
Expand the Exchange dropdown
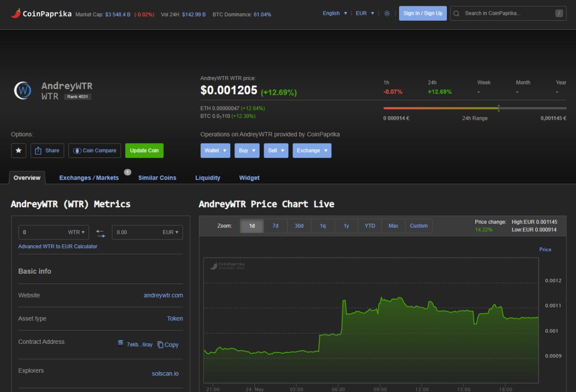(312, 151)
